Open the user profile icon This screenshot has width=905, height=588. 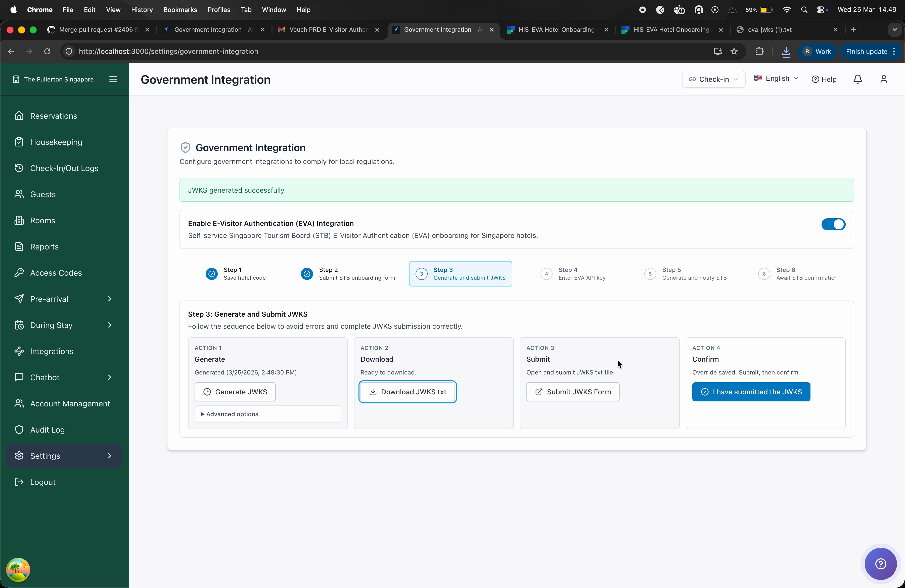tap(883, 79)
